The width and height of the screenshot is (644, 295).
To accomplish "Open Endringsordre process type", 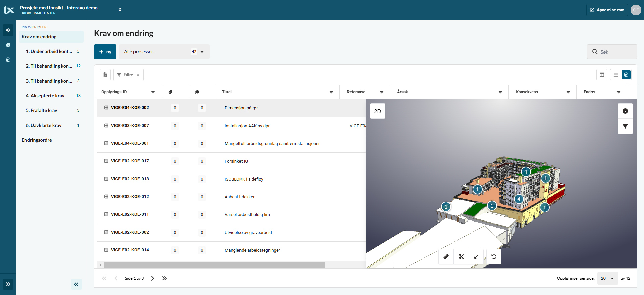I will (x=37, y=140).
